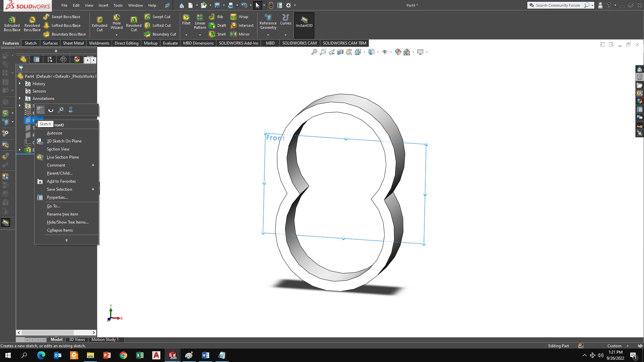The width and height of the screenshot is (644, 362).
Task: Toggle the Instant3D button
Action: [x=304, y=22]
